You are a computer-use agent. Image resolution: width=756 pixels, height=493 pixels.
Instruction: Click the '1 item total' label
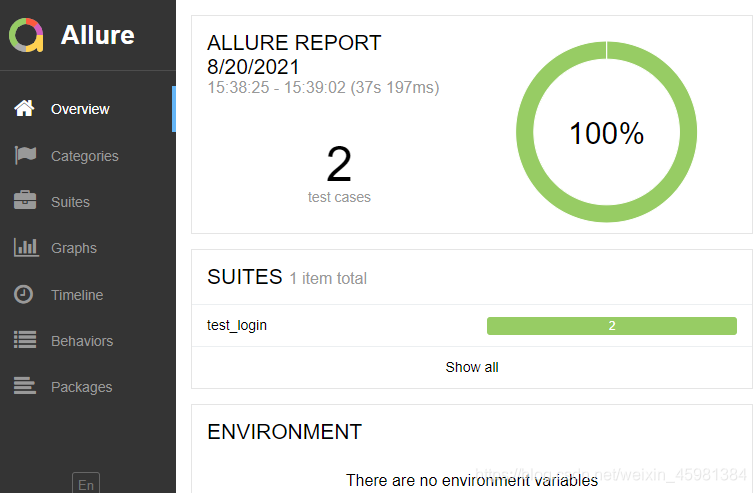pos(328,279)
